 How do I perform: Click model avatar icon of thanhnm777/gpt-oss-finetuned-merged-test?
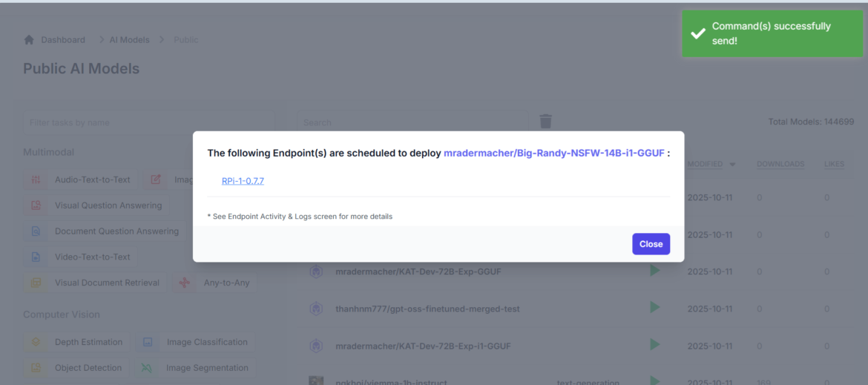pyautogui.click(x=316, y=309)
